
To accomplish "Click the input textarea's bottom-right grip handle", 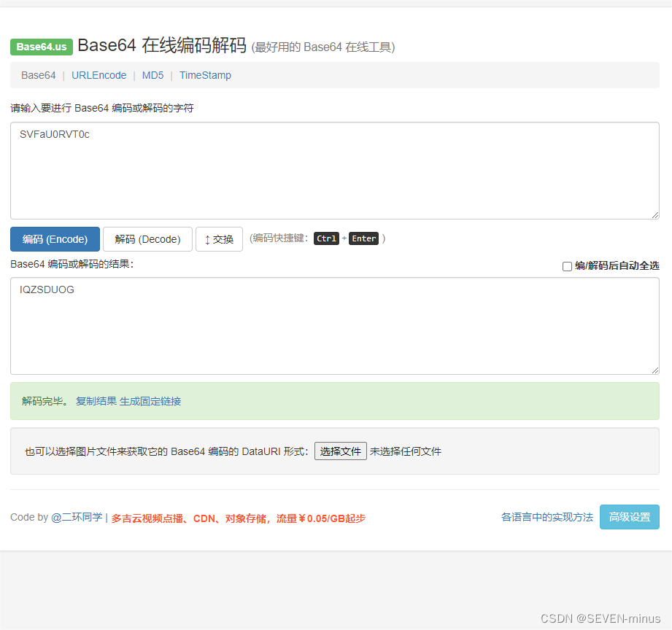I will (x=655, y=215).
